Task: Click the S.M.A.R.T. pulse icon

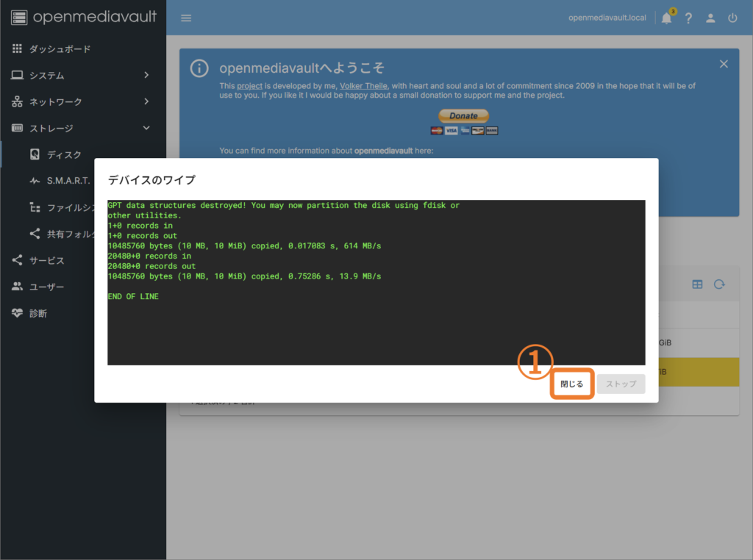Action: 35,181
